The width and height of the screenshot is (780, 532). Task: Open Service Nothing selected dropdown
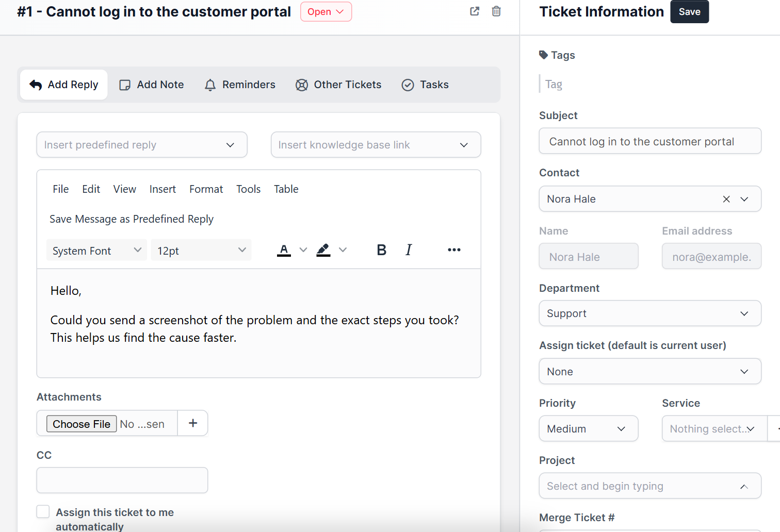(714, 428)
